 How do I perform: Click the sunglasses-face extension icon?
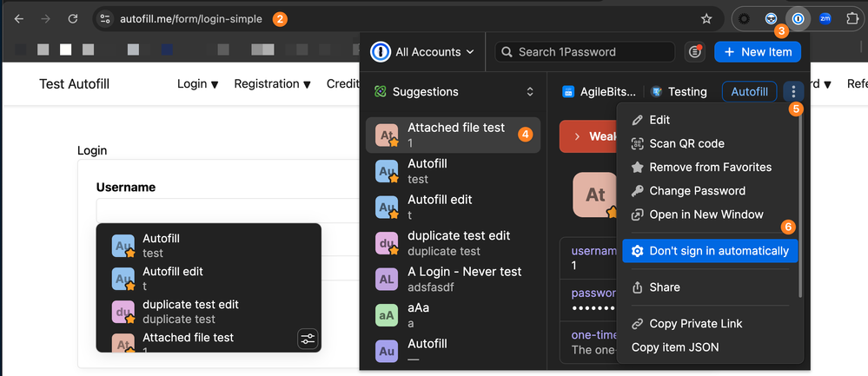[x=771, y=19]
